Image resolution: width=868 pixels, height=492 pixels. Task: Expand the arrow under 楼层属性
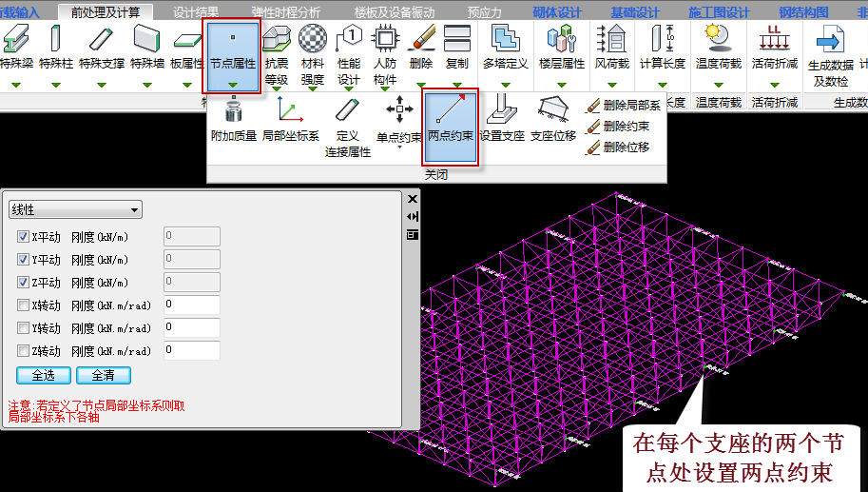click(x=561, y=85)
